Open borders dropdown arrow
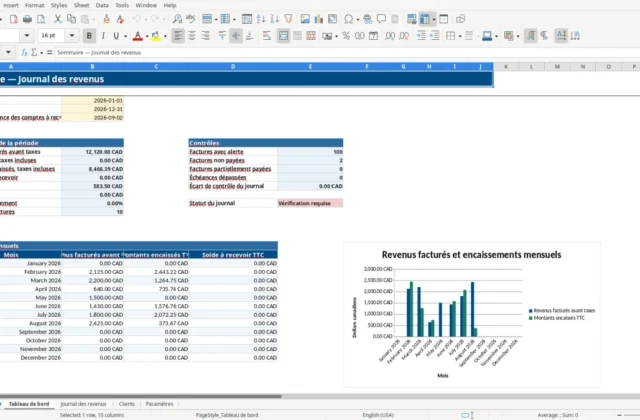The width and height of the screenshot is (640, 420). [460, 36]
